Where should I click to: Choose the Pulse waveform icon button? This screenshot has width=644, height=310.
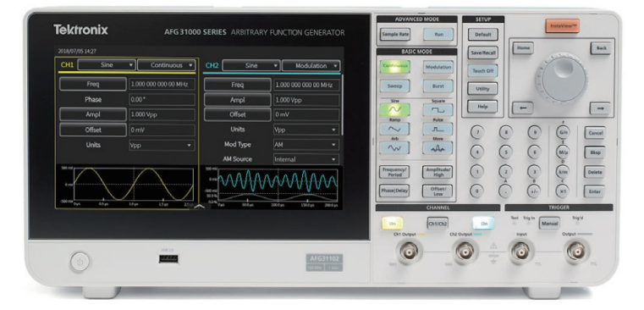(438, 129)
